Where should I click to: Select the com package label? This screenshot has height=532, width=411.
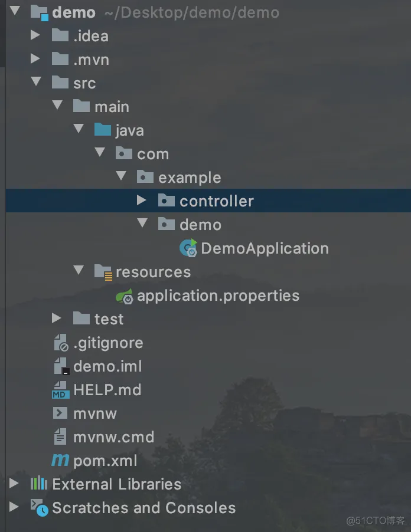click(x=152, y=154)
